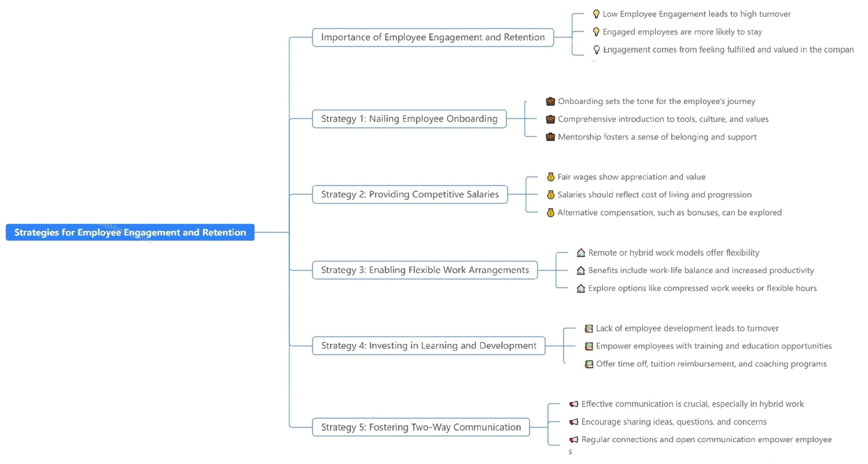Click lightbulb icon beside 'Low Employee Engagement leads to high turnover'

(596, 14)
